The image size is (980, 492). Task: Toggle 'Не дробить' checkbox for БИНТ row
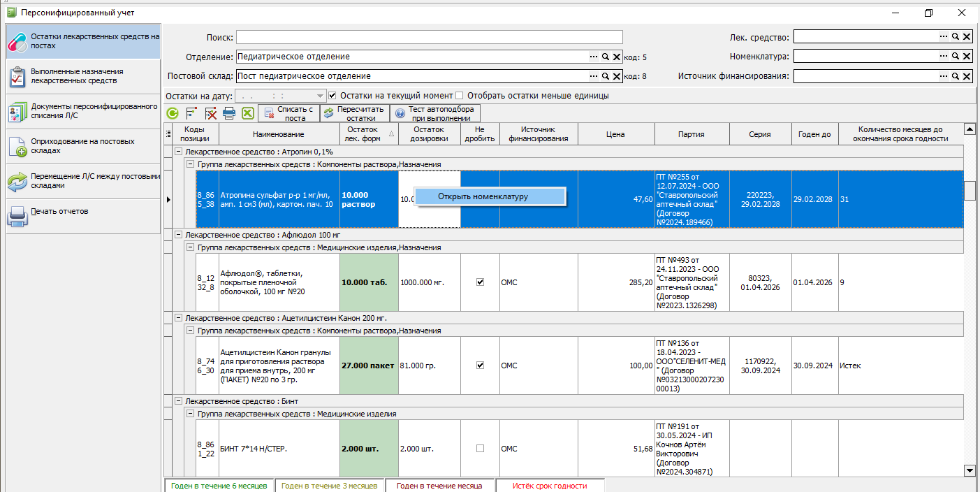480,448
